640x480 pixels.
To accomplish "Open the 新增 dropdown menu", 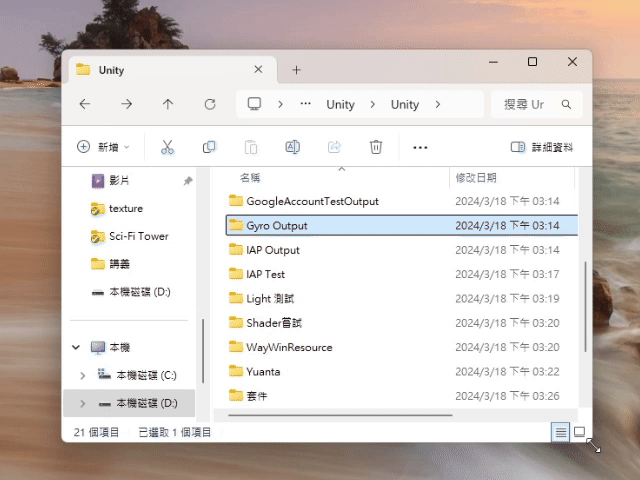I will point(103,147).
